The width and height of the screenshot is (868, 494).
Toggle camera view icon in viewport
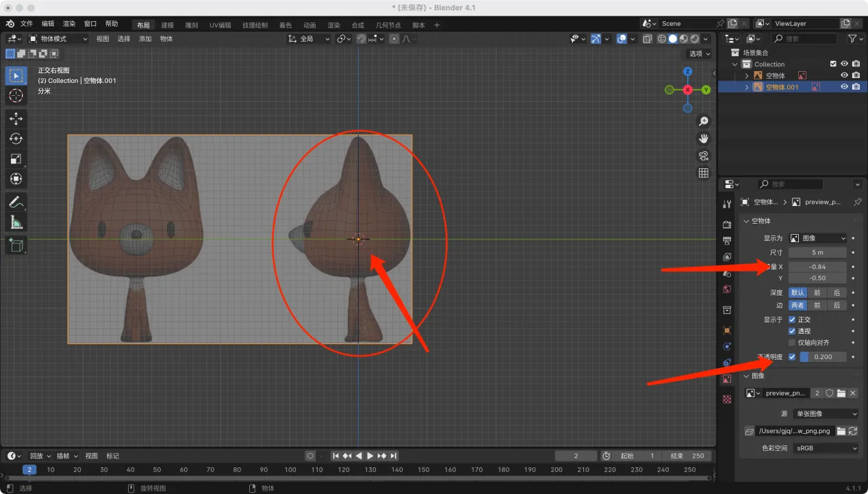coord(703,156)
